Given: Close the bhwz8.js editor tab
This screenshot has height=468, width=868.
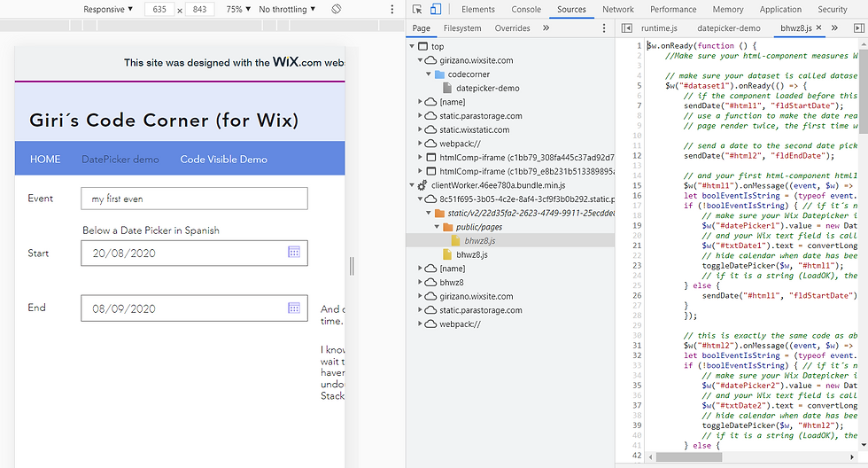Looking at the screenshot, I should click(x=818, y=27).
